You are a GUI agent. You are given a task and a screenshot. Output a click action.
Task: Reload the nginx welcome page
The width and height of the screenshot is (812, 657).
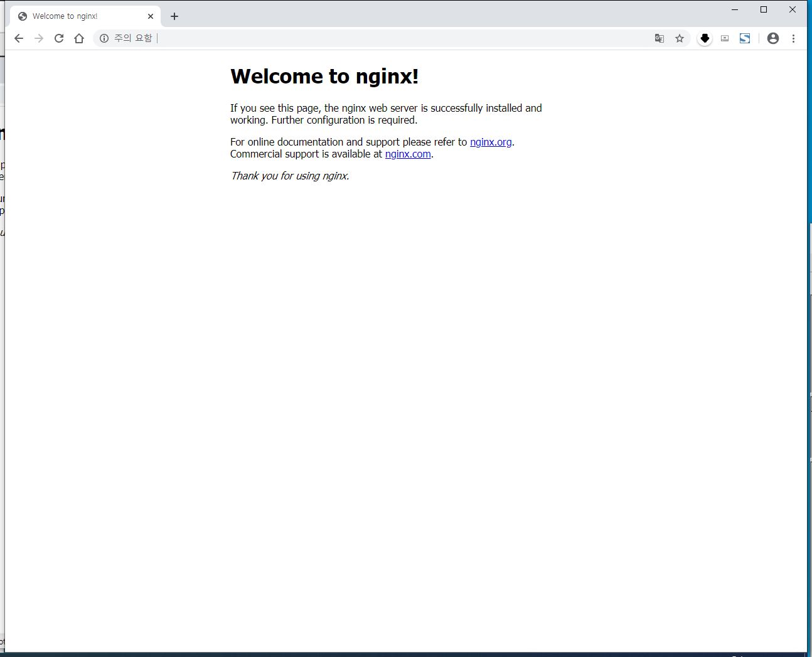(59, 38)
